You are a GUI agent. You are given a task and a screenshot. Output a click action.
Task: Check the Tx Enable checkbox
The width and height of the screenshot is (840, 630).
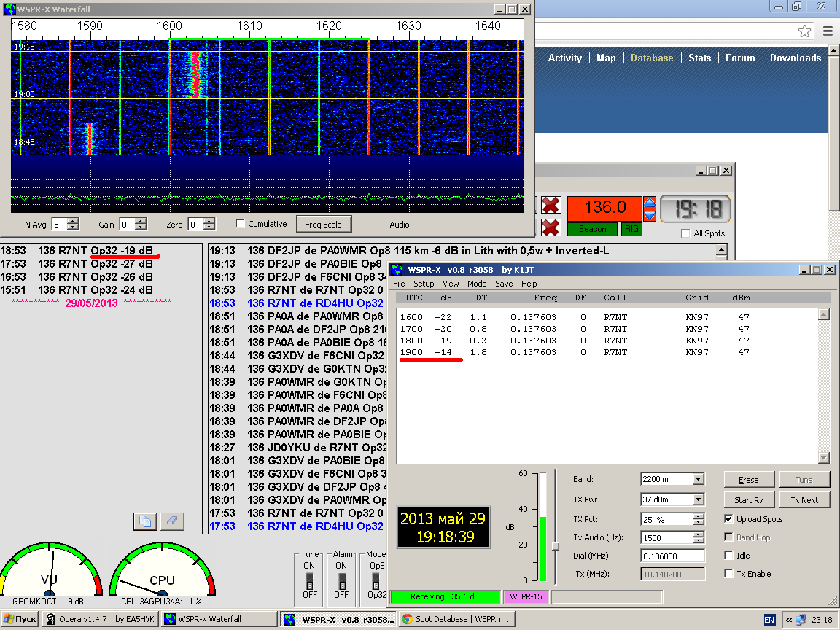[729, 574]
